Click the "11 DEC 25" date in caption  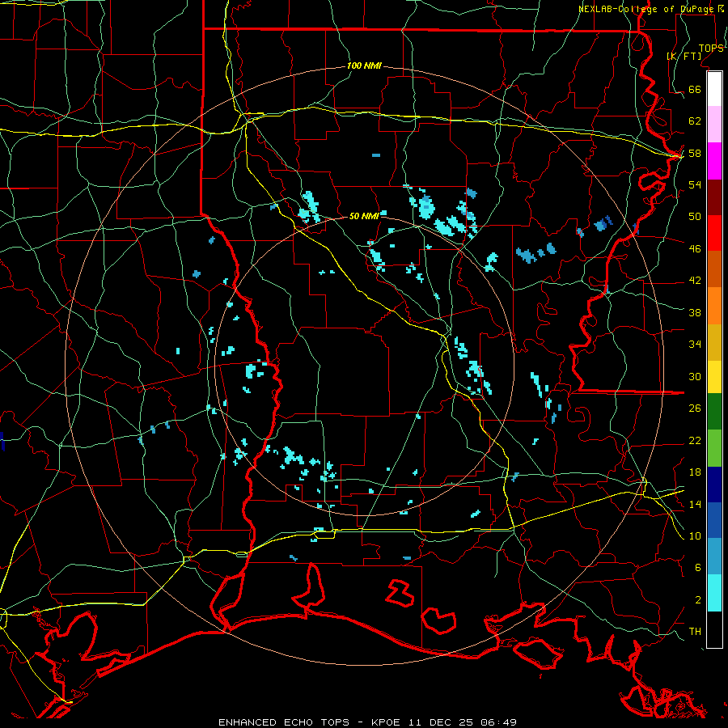click(x=441, y=722)
